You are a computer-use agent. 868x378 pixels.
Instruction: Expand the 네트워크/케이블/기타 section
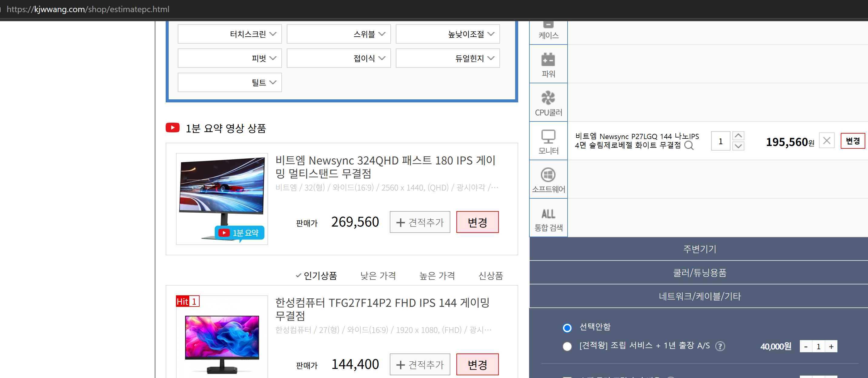coord(699,296)
